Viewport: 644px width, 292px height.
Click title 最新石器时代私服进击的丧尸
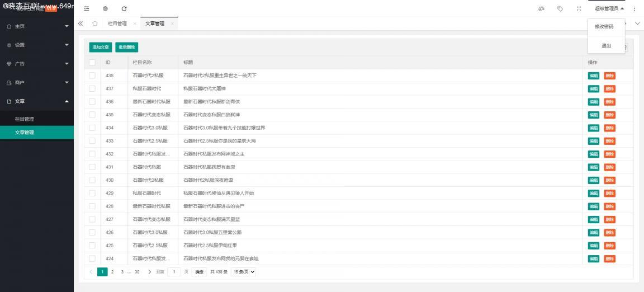214,206
